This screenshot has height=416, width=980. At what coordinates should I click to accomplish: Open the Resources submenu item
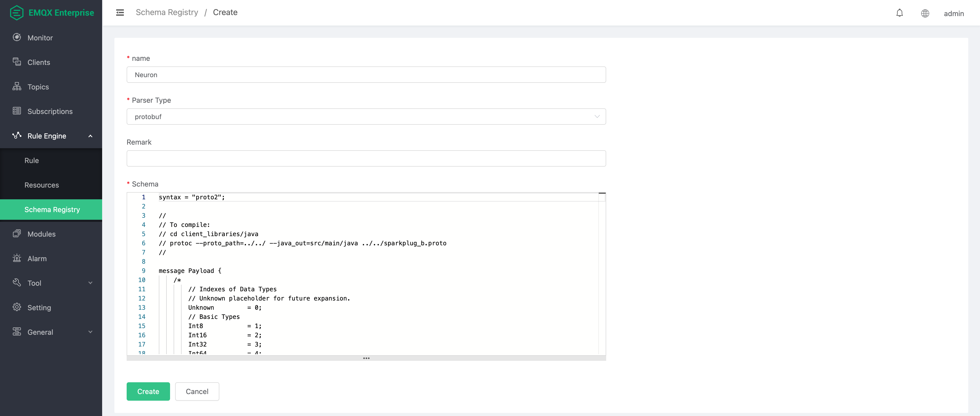coord(42,185)
